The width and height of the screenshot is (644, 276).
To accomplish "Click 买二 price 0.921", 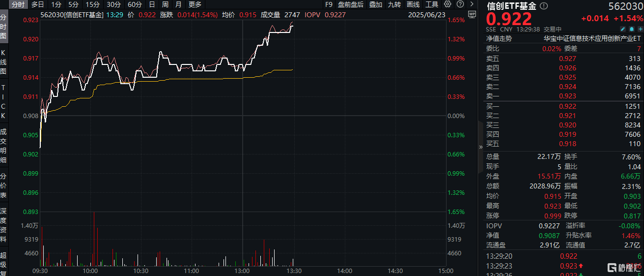I will click(567, 116).
